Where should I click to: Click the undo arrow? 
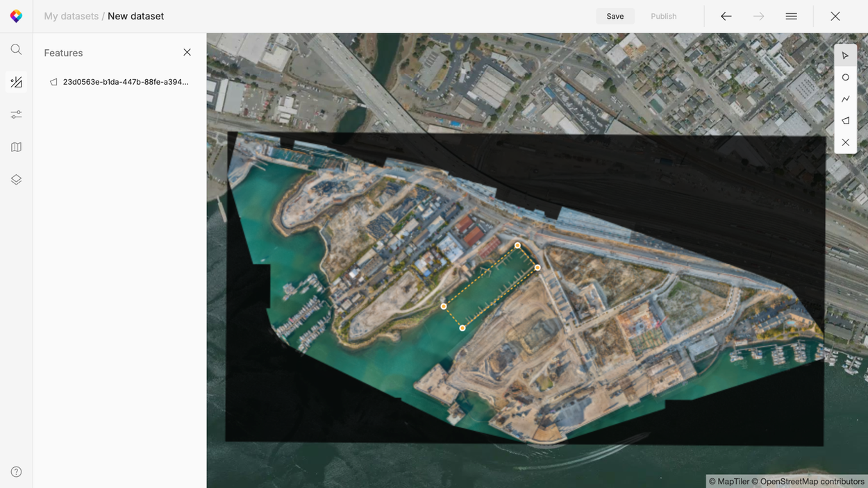pos(726,16)
